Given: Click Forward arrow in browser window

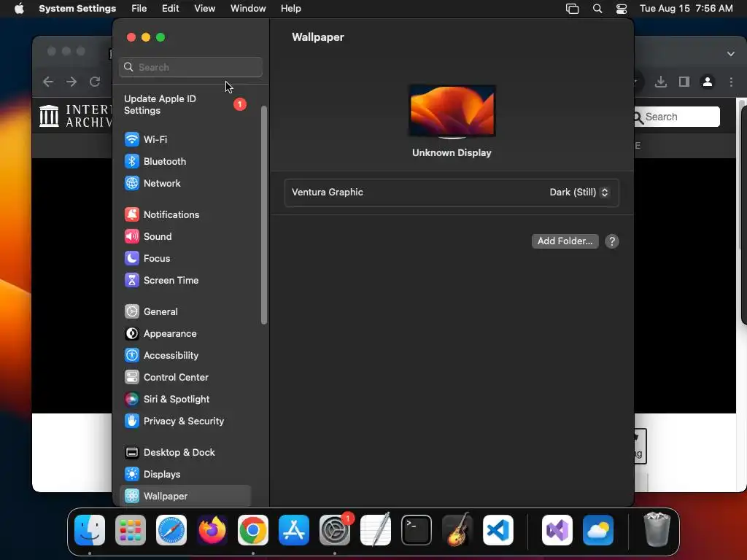Looking at the screenshot, I should click(x=71, y=82).
